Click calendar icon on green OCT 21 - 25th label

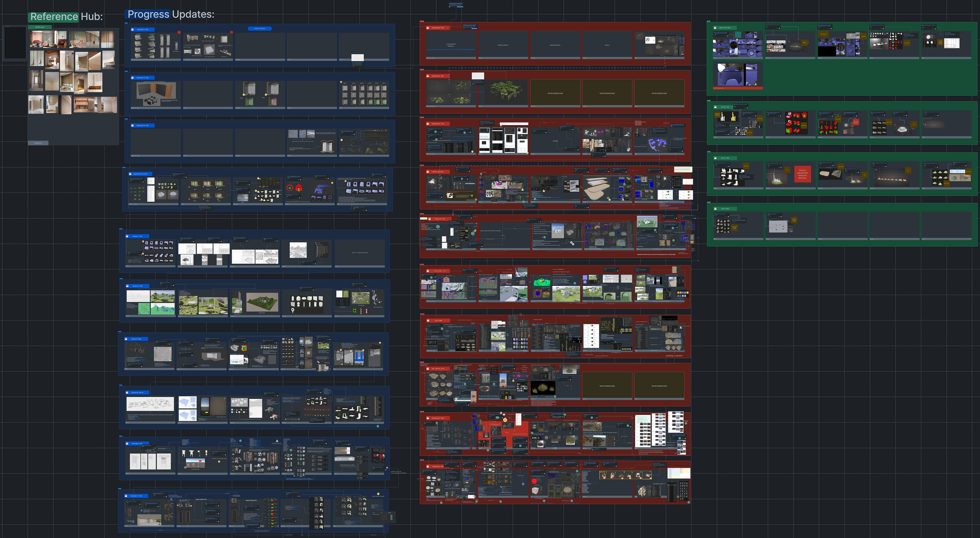click(715, 209)
